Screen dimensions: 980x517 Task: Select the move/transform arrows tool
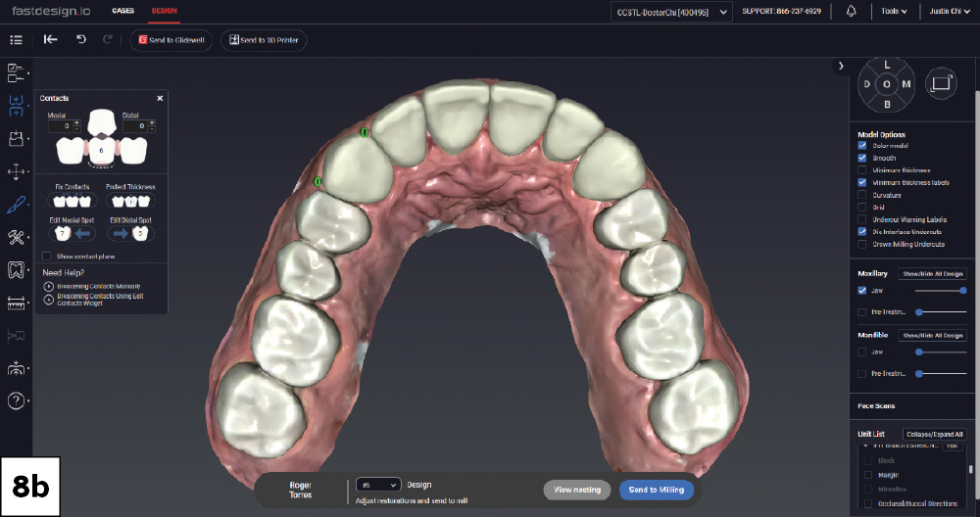16,171
